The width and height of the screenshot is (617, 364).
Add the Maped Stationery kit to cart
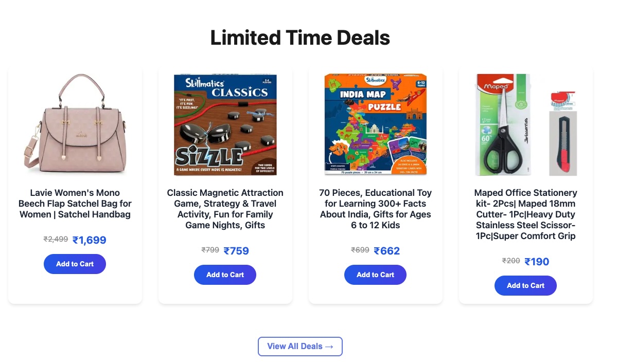coord(525,286)
